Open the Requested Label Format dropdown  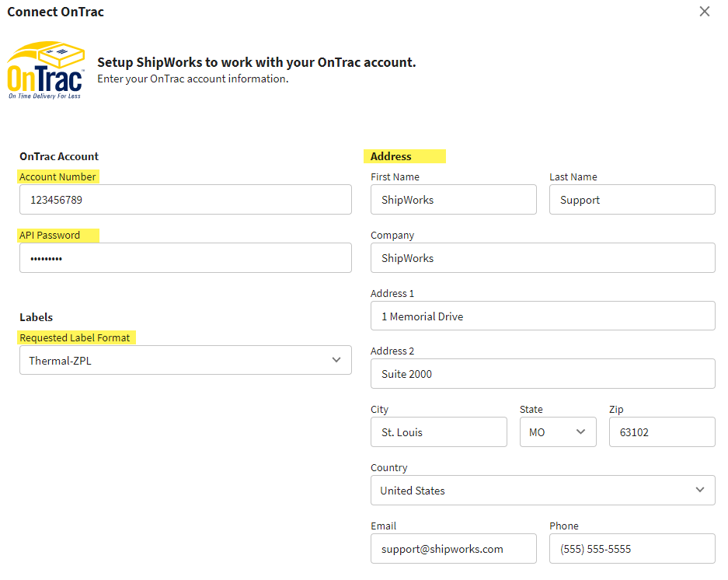[185, 360]
